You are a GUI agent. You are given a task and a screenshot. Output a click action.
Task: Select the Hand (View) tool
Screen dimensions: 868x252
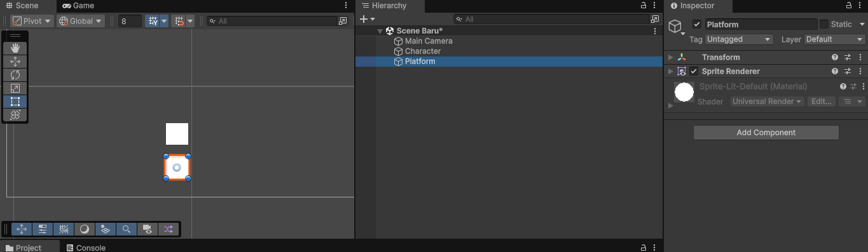point(15,48)
